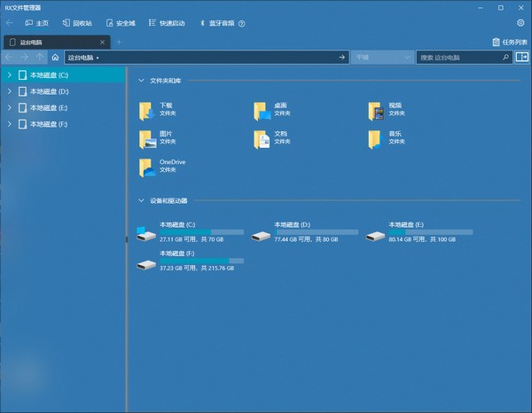Screen dimensions: 532x413
Task: Click the help question mark icon
Action: click(x=241, y=23)
